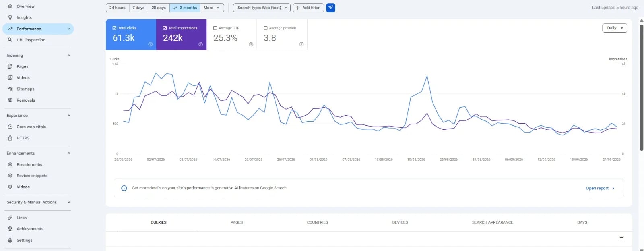Click the Add filter button
644x251 pixels.
(308, 8)
